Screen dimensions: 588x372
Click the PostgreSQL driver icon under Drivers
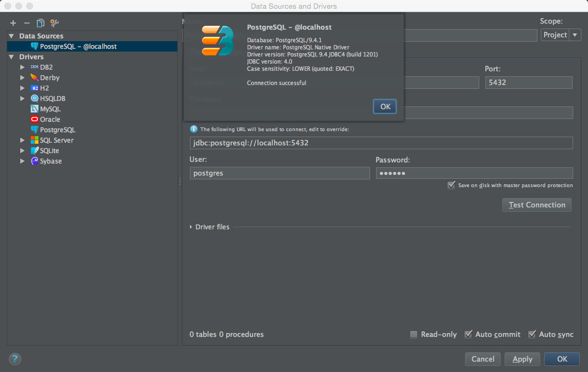click(35, 129)
